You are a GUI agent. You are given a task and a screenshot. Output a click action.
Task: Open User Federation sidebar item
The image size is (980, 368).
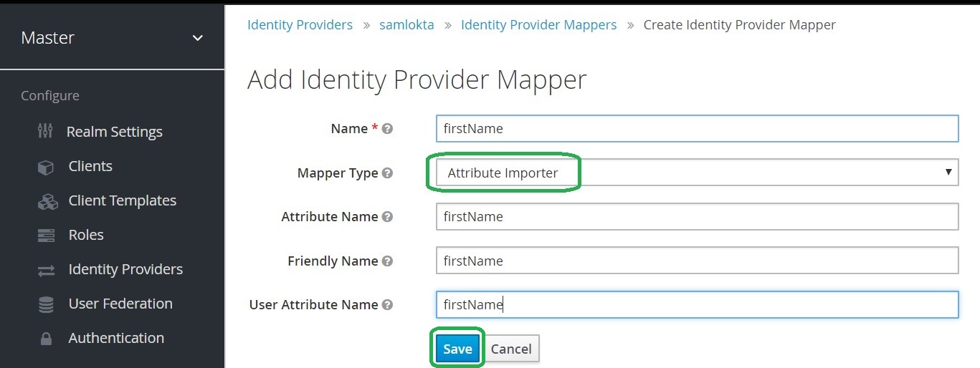[x=120, y=304]
